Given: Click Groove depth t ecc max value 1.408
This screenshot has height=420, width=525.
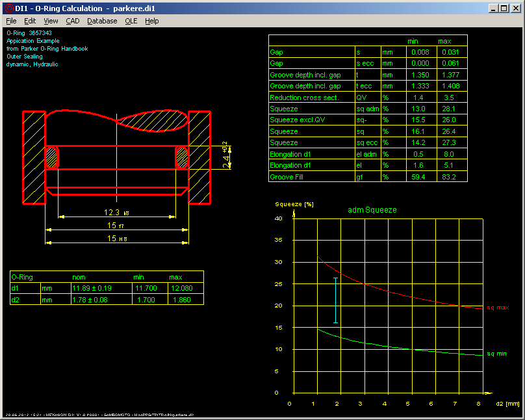Looking at the screenshot, I should point(451,86).
